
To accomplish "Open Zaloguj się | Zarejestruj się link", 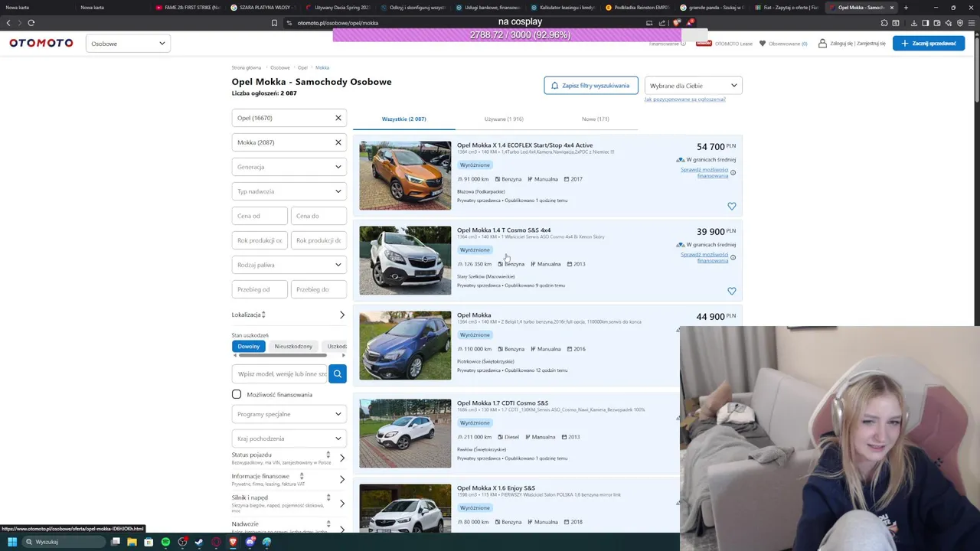I will tap(851, 44).
